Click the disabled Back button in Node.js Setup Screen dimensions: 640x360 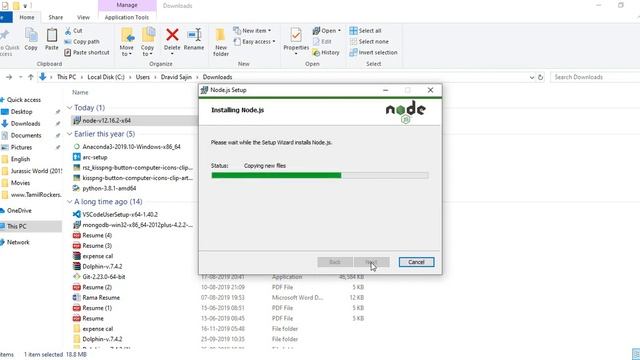click(335, 262)
